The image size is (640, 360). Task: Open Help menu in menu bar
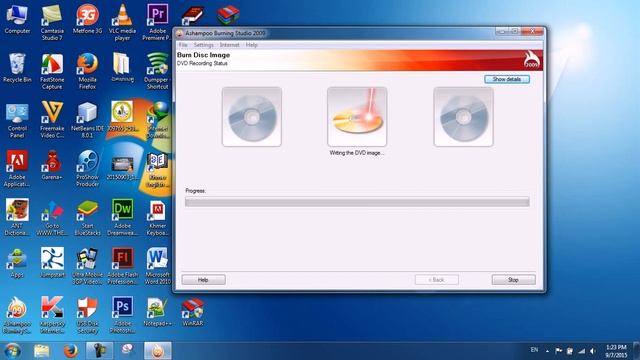pyautogui.click(x=251, y=45)
